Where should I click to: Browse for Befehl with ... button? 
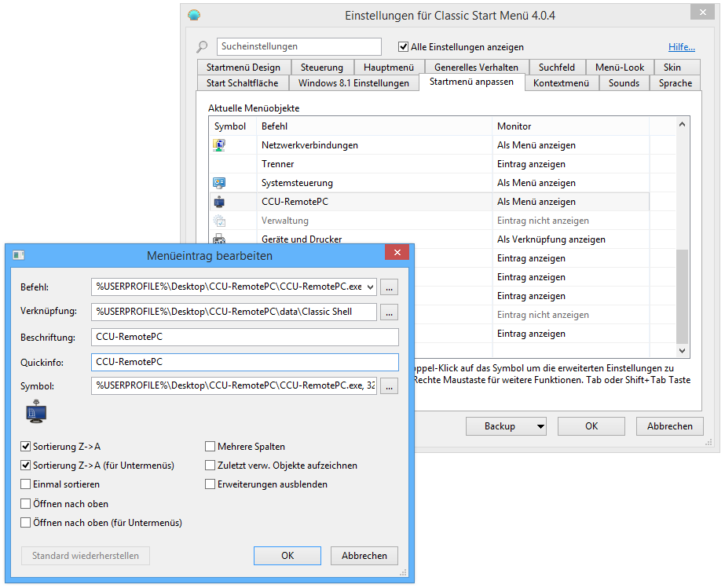tap(390, 287)
